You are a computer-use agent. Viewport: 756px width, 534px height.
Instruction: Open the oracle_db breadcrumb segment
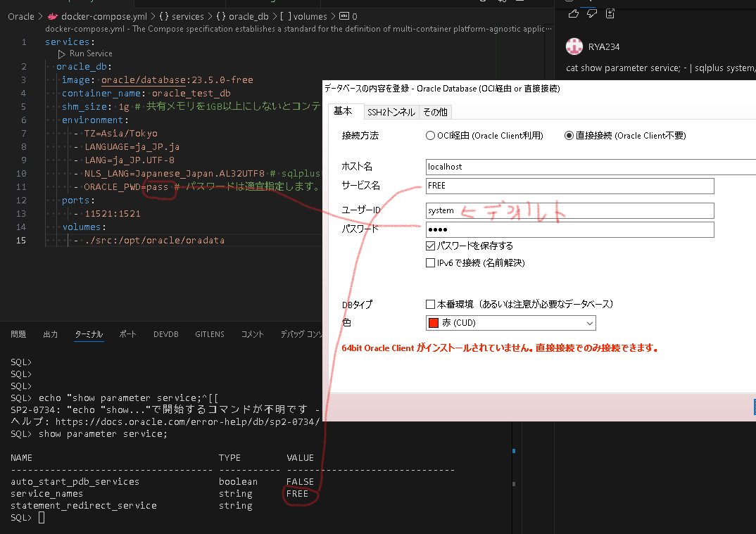(248, 16)
